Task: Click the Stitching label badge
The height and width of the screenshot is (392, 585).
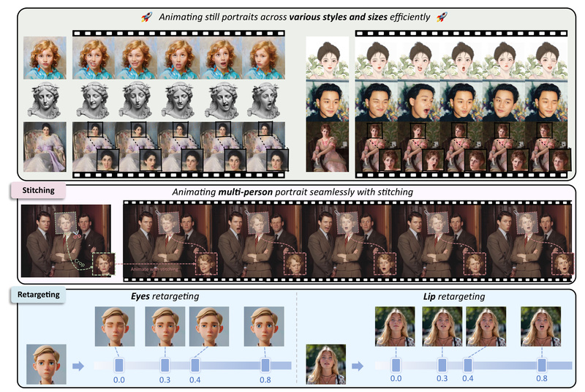Action: click(38, 190)
